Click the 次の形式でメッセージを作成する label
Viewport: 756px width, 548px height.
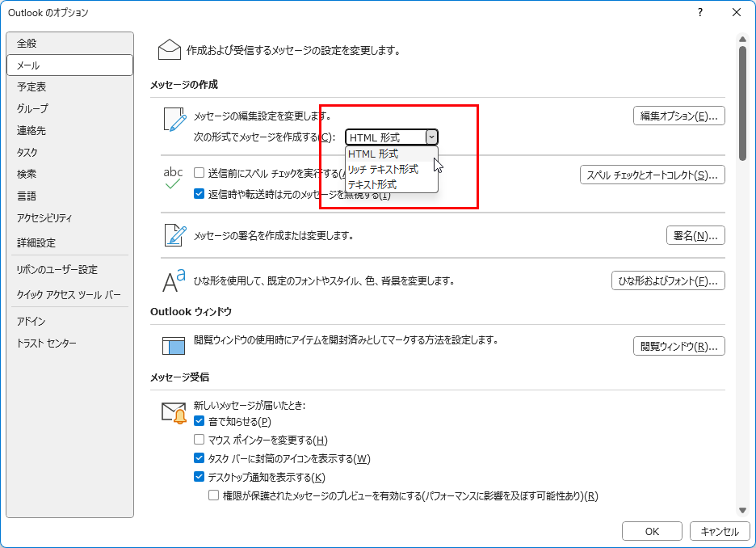(x=264, y=137)
